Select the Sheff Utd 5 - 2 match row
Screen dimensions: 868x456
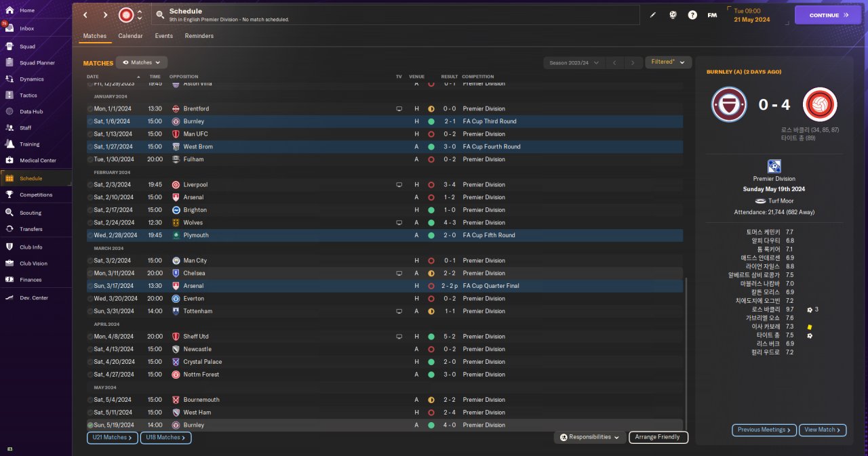click(384, 336)
